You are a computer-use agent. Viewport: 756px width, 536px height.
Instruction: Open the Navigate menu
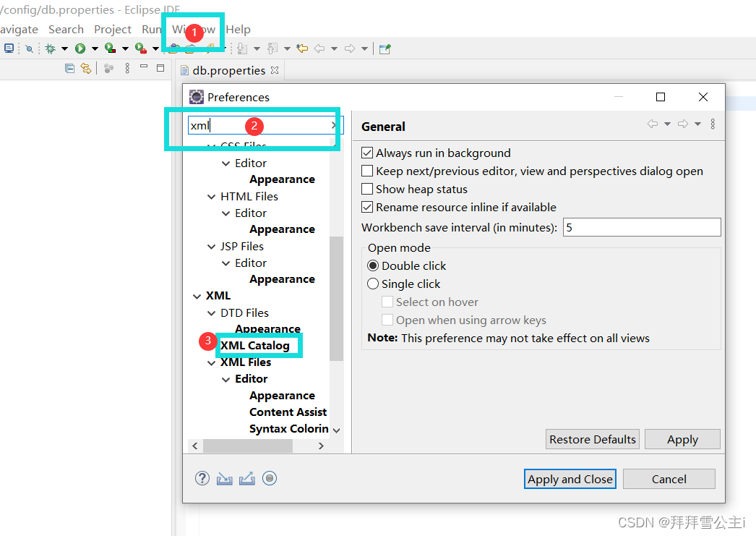(x=19, y=30)
